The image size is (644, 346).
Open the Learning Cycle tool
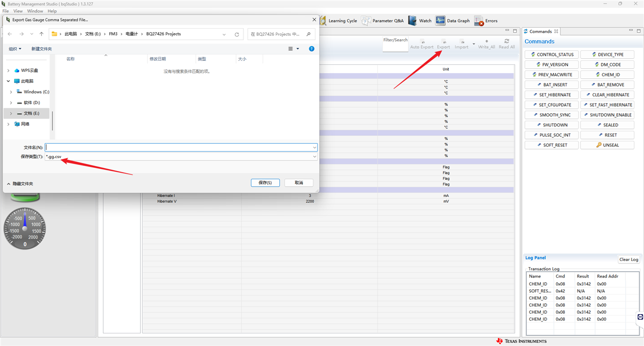tap(338, 21)
